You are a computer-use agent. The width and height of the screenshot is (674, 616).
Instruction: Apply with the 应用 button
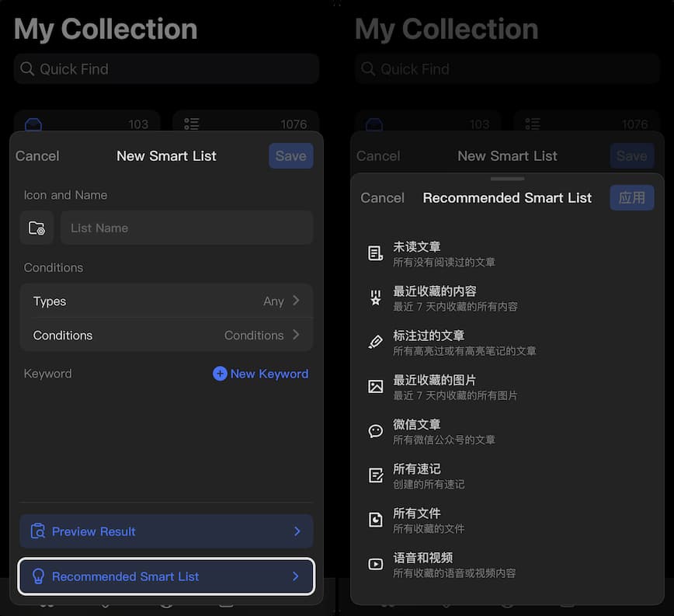[x=632, y=197]
